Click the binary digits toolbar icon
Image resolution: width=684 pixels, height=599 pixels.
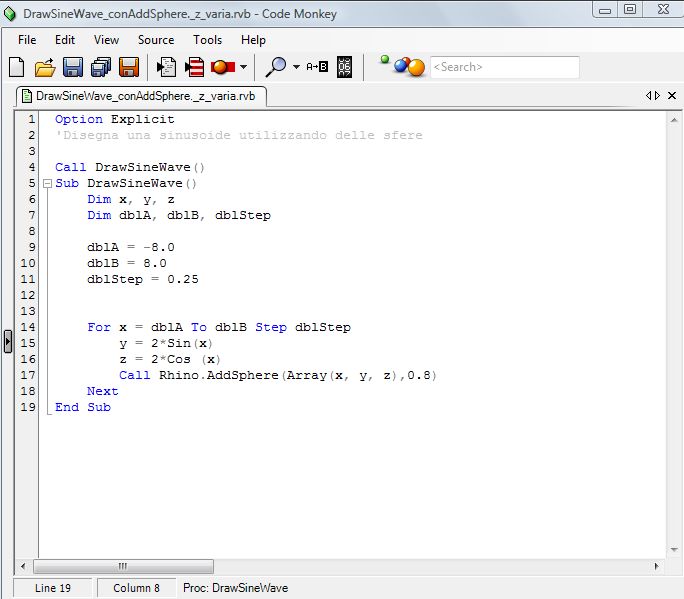click(x=344, y=67)
